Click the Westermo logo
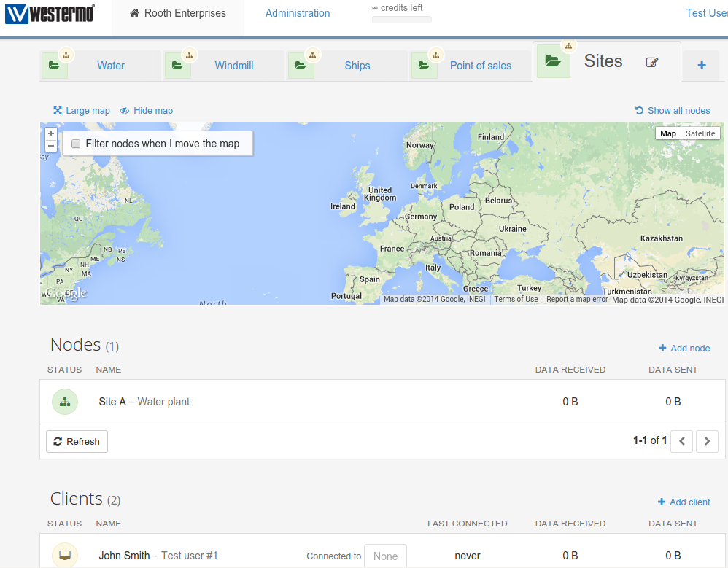 tap(50, 13)
